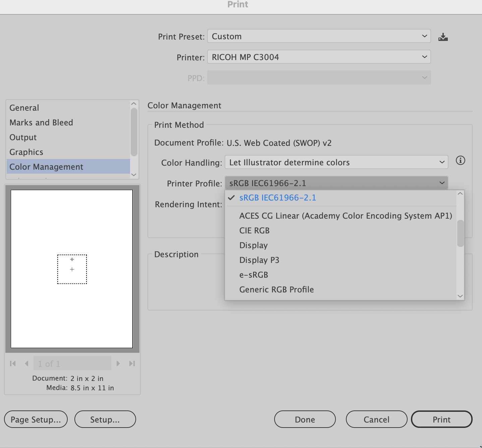Click the Page Setup... button

tap(36, 419)
